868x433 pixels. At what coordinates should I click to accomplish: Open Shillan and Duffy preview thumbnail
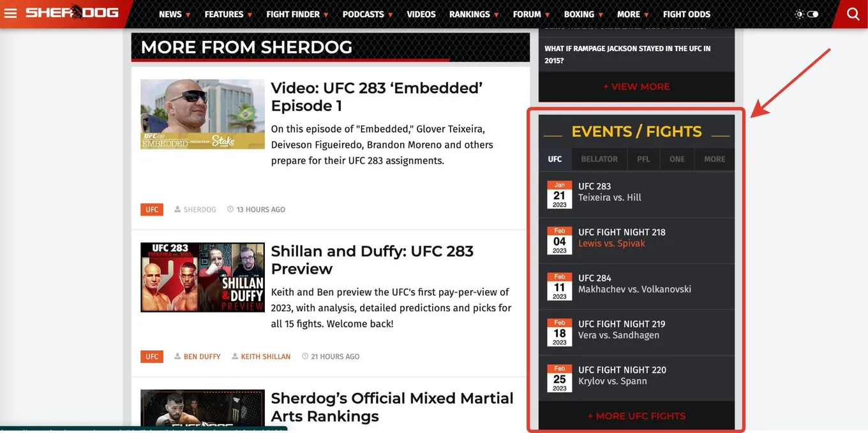(x=202, y=277)
